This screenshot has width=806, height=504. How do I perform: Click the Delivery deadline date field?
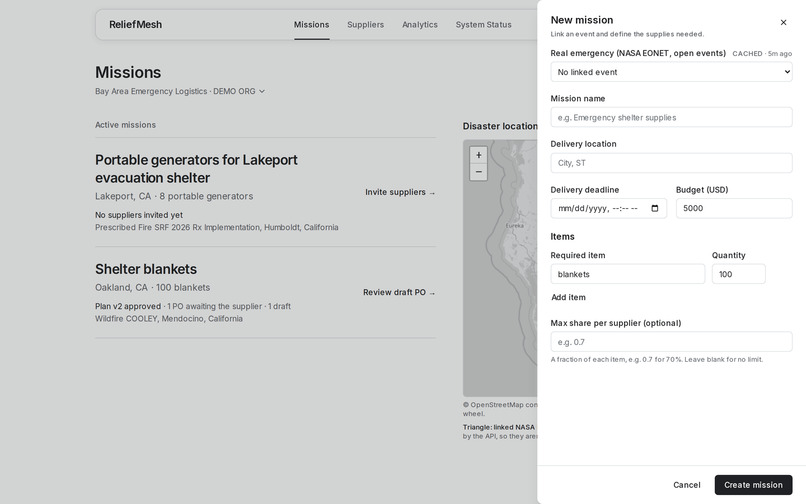click(x=609, y=208)
